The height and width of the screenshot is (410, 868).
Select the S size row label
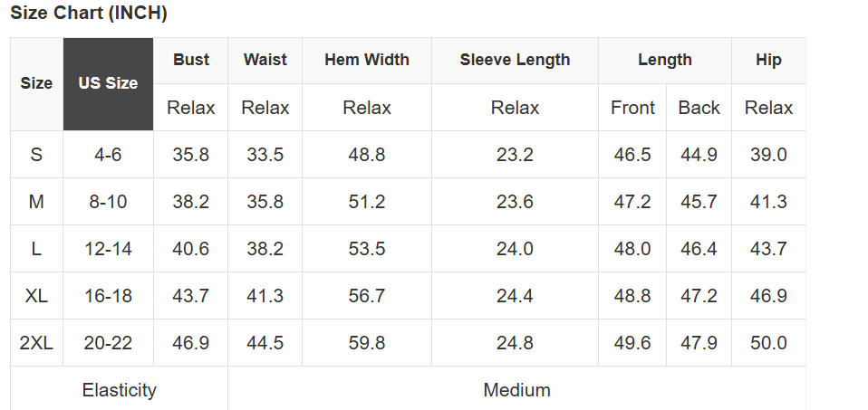tap(36, 155)
